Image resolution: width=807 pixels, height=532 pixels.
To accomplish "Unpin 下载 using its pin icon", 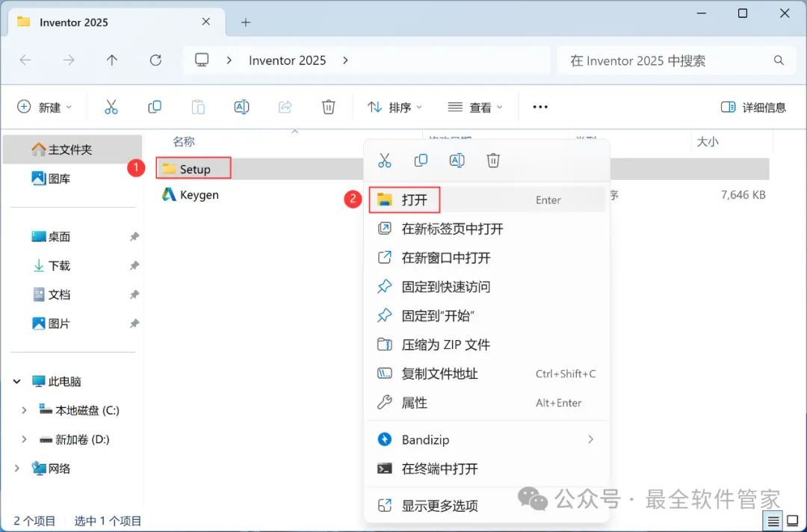I will coord(134,265).
